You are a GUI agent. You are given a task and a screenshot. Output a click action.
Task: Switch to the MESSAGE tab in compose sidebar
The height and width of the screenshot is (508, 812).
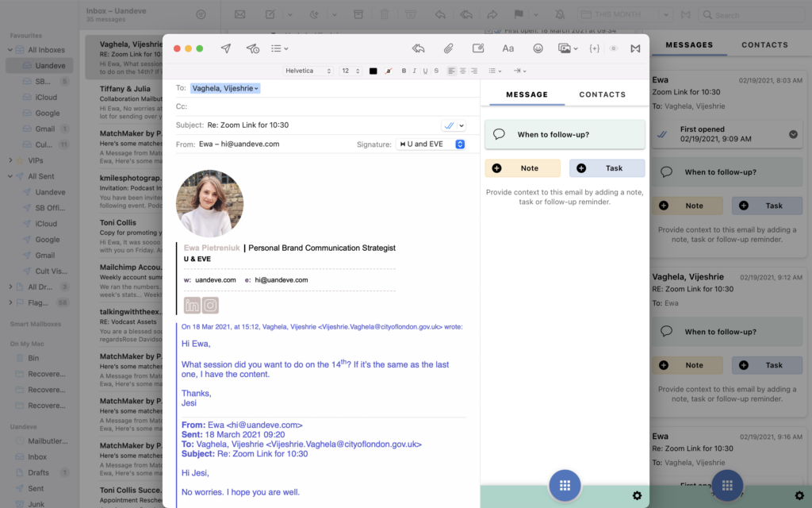click(527, 94)
